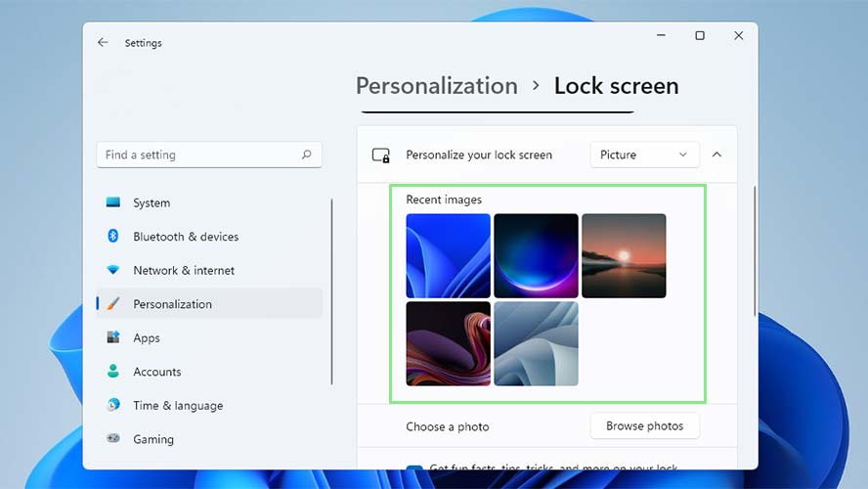Open the Gaming settings page
Image resolution: width=868 pixels, height=489 pixels.
pos(209,439)
